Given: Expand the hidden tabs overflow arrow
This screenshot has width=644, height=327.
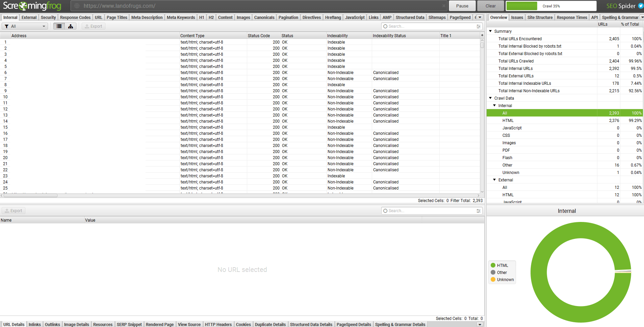Looking at the screenshot, I should 479,17.
